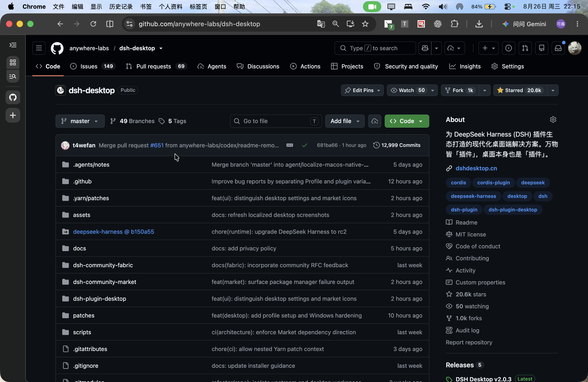
Task: Open the DSH Desktop v2.0.3 release
Action: tap(483, 379)
